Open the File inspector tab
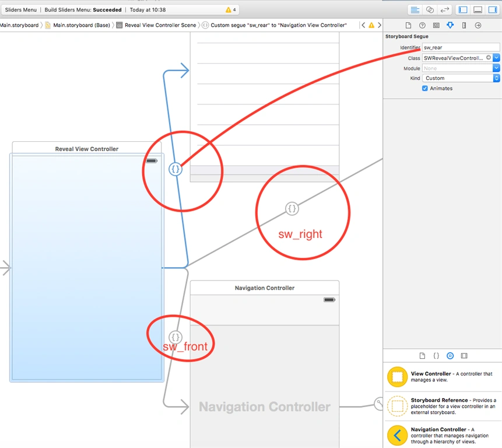This screenshot has height=448, width=502. [408, 25]
